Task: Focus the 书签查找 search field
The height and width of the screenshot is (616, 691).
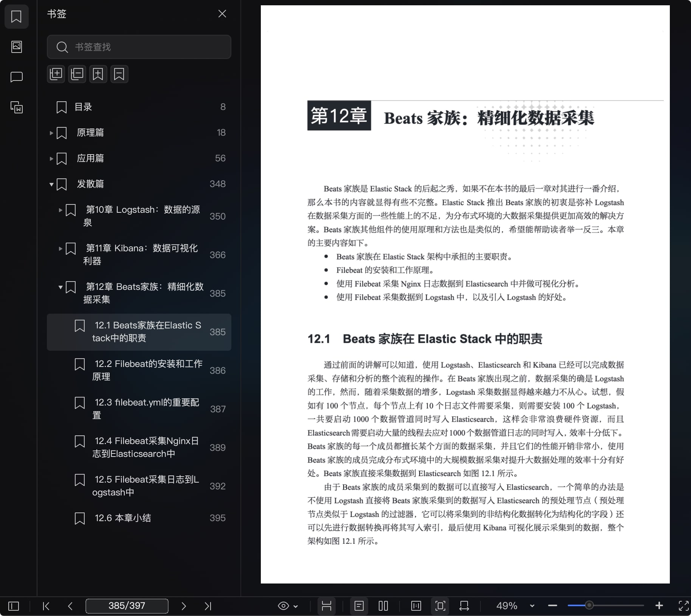Action: click(x=139, y=47)
